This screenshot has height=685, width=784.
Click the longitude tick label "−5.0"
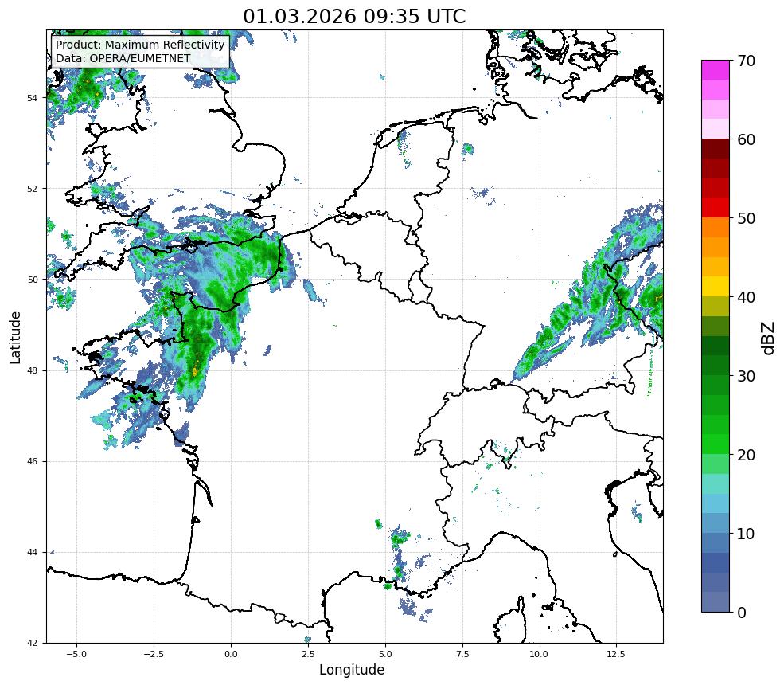pyautogui.click(x=76, y=654)
